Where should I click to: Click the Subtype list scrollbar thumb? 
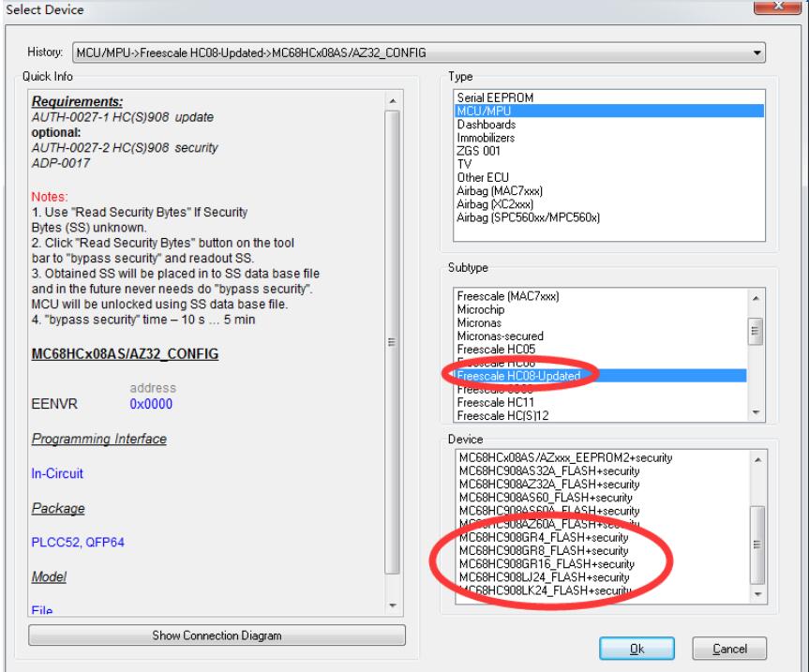pos(756,331)
